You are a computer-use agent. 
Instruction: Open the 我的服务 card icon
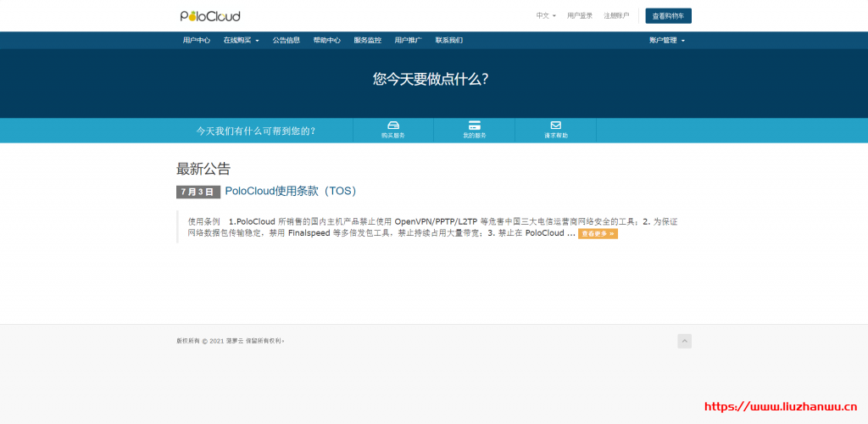[474, 126]
